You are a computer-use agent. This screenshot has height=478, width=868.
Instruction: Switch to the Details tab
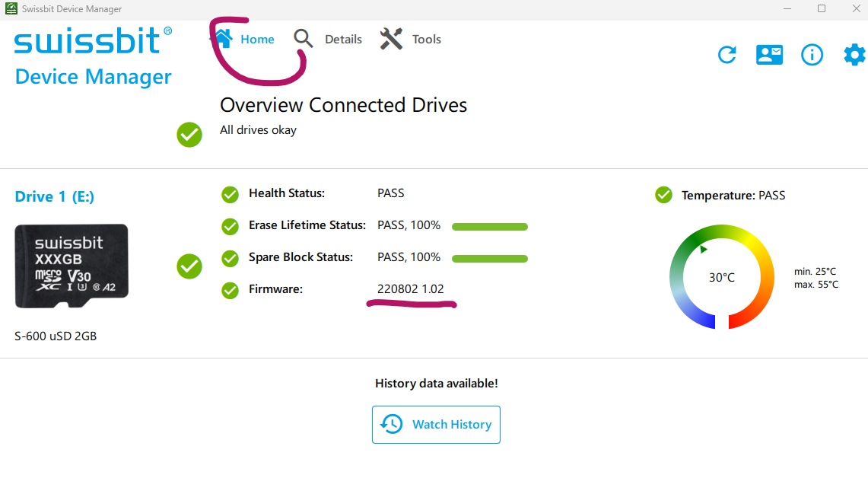(343, 40)
